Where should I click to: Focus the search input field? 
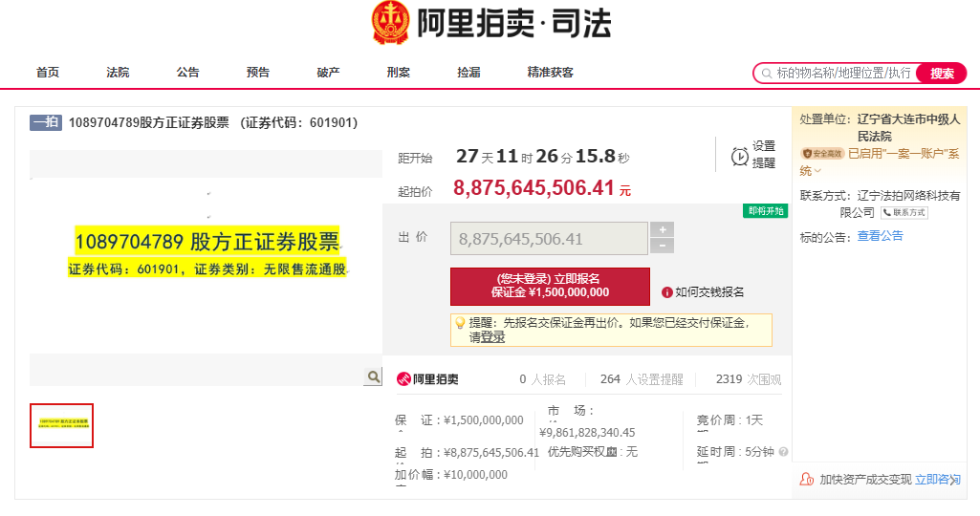tap(843, 74)
